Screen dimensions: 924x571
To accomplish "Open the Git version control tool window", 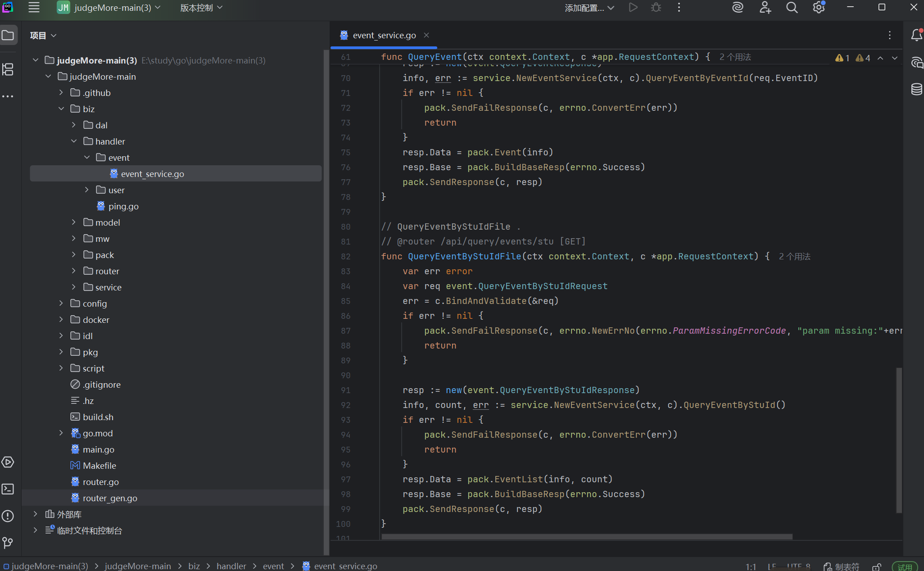I will 8,543.
